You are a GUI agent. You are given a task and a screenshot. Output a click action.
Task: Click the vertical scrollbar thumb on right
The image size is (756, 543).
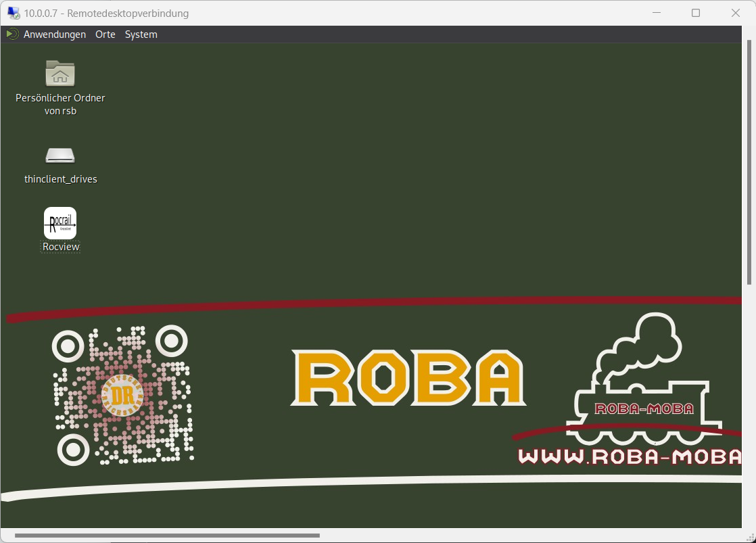[x=749, y=162]
